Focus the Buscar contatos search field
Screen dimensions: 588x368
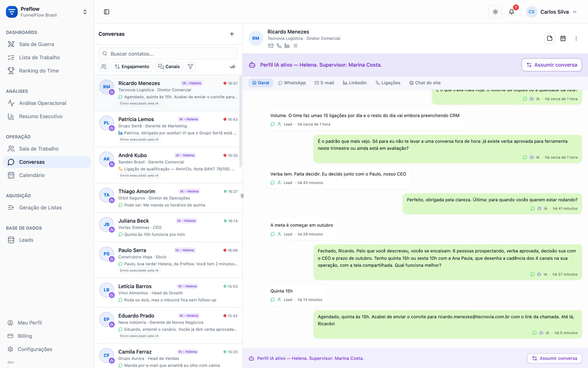coord(168,54)
